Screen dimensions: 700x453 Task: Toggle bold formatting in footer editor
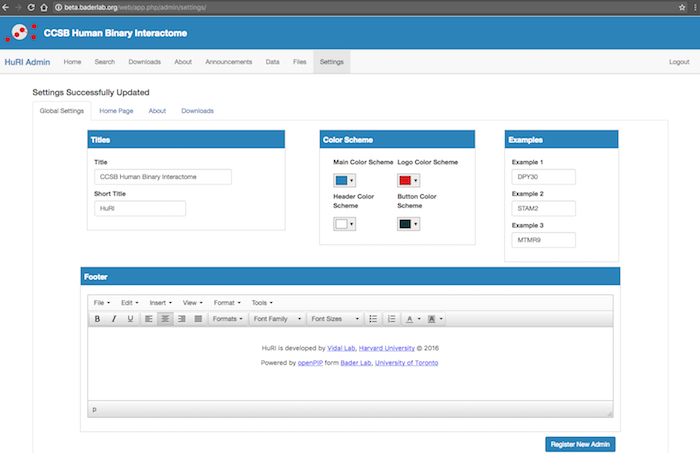click(x=97, y=319)
